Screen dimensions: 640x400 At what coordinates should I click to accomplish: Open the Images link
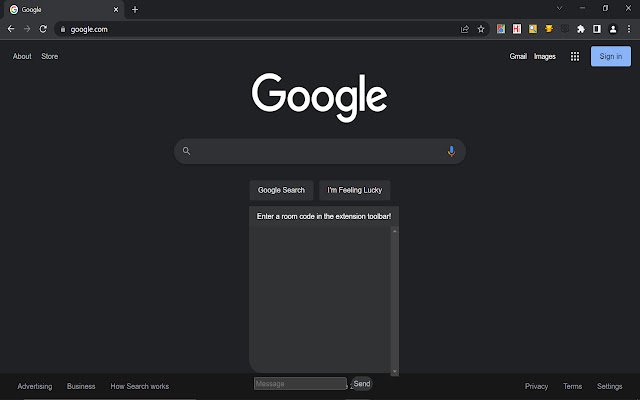pyautogui.click(x=544, y=56)
